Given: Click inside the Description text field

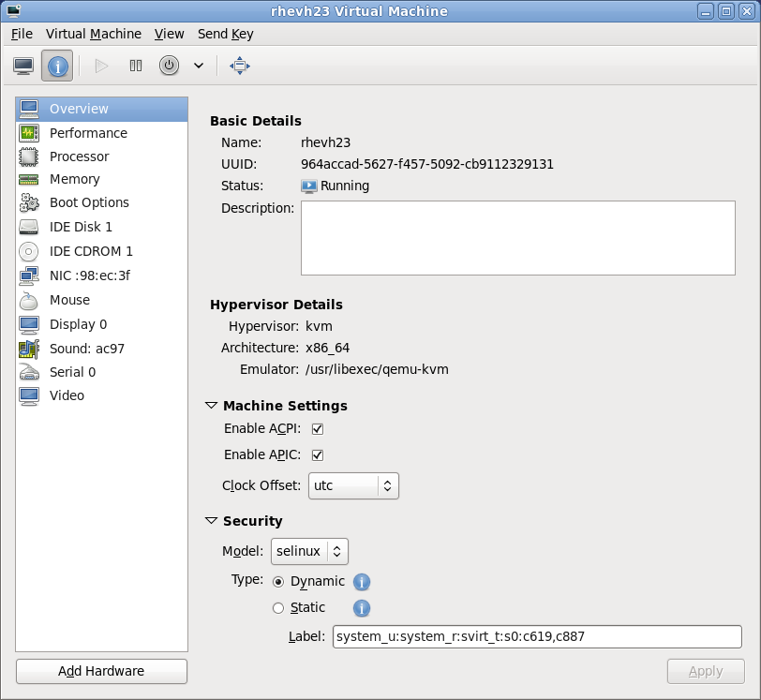Looking at the screenshot, I should (515, 236).
